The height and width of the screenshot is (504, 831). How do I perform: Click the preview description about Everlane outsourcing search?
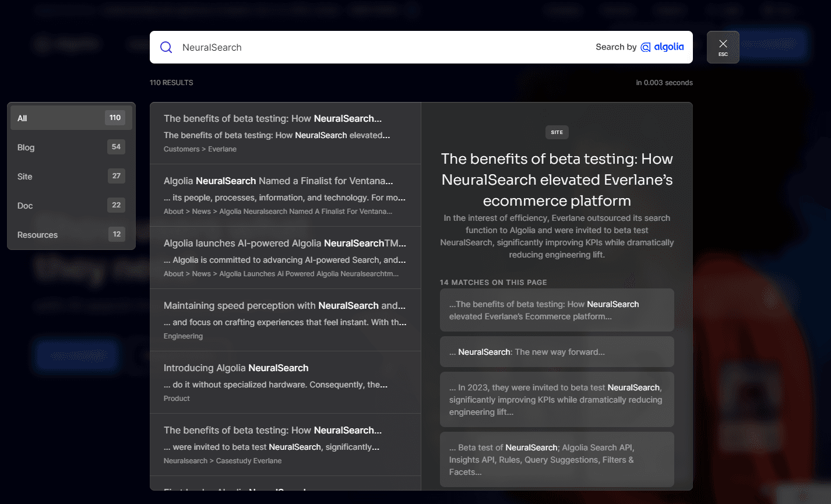(557, 236)
